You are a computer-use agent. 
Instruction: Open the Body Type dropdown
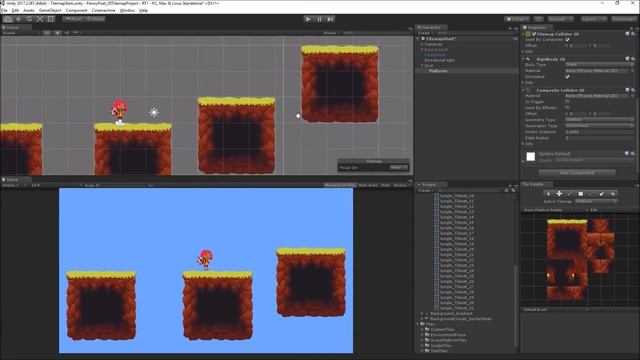click(x=599, y=64)
